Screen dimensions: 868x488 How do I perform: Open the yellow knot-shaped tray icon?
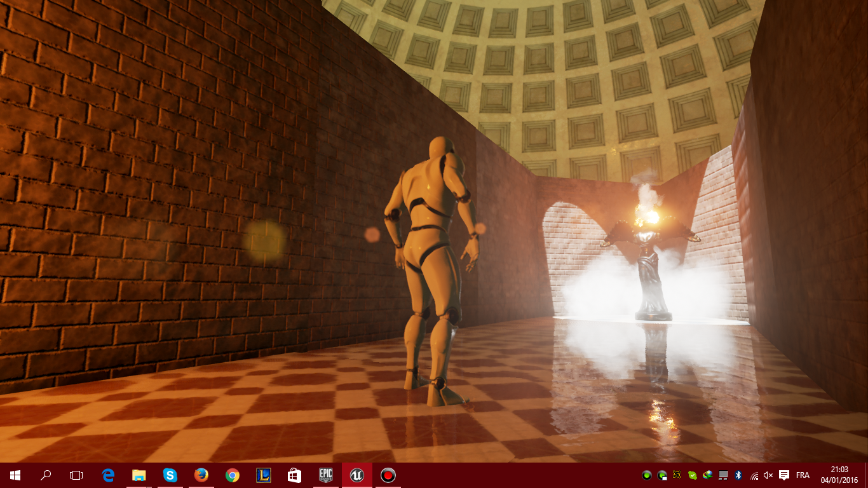tap(677, 475)
